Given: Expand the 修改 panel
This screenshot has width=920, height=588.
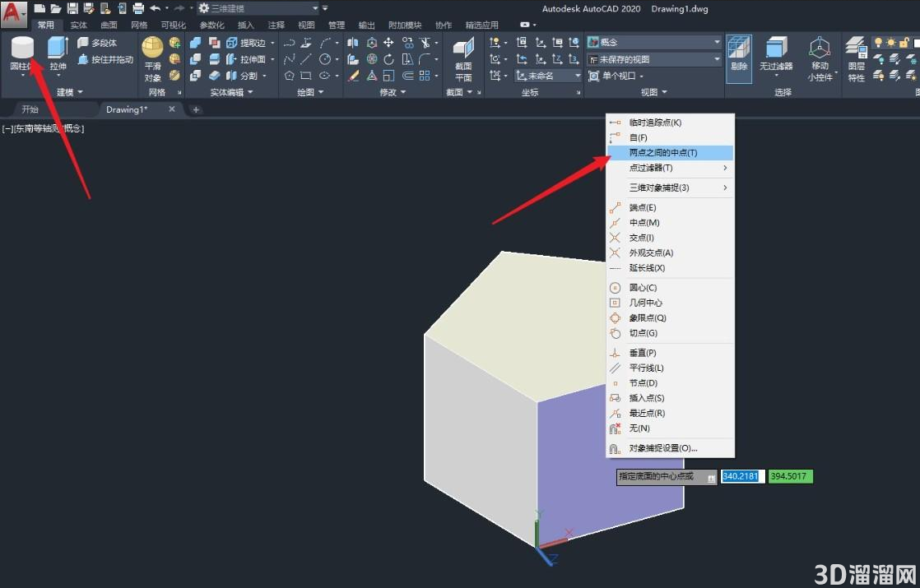Looking at the screenshot, I should click(x=393, y=92).
